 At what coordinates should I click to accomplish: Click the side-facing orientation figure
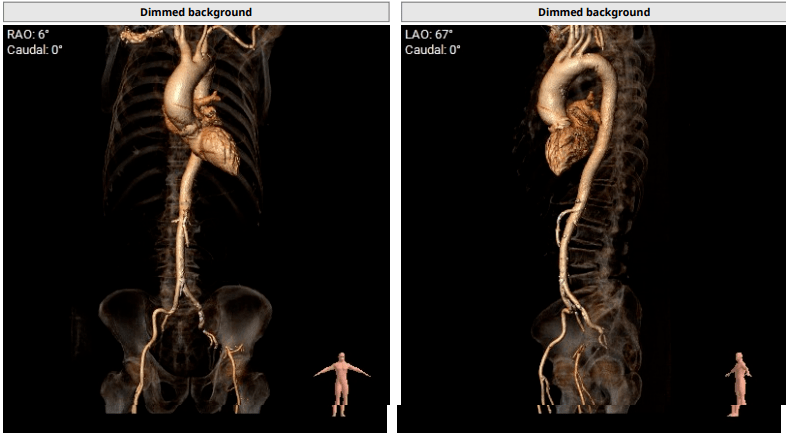coord(738,384)
